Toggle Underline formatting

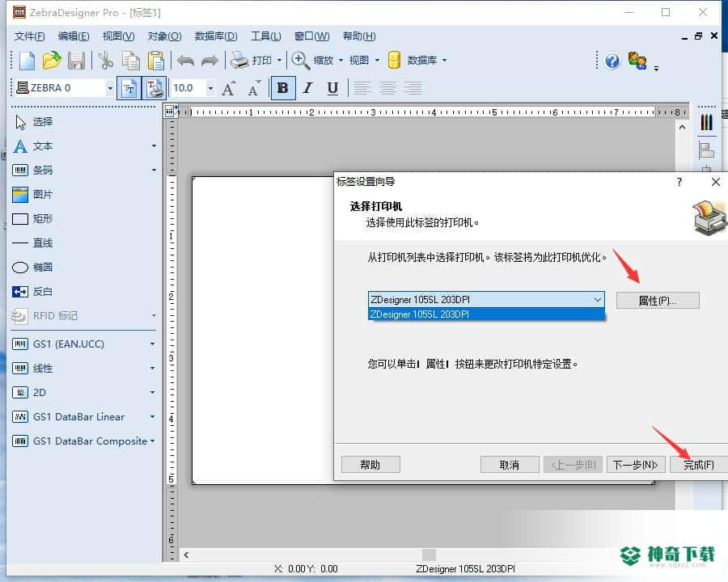(332, 88)
